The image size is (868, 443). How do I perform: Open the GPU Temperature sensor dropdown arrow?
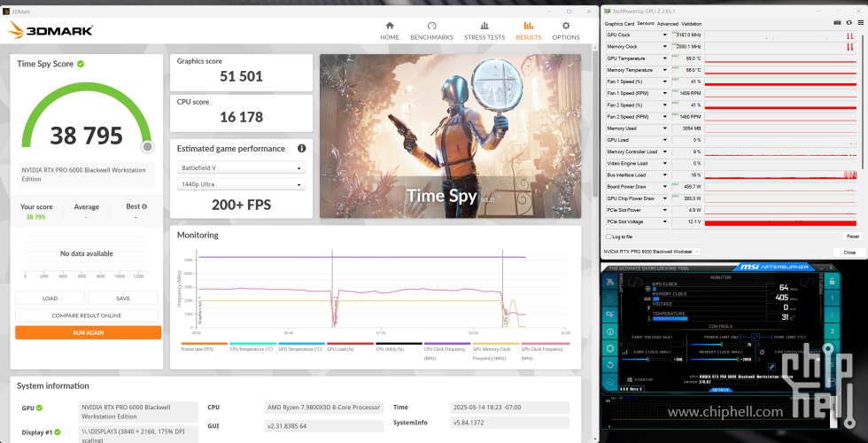point(665,58)
